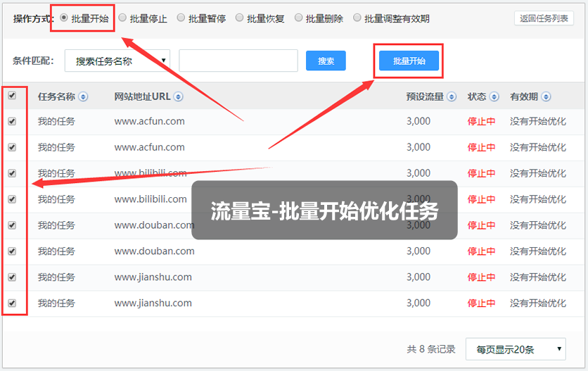Click the last www.jianshu.com URL cell
The height and width of the screenshot is (371, 588).
tap(153, 303)
